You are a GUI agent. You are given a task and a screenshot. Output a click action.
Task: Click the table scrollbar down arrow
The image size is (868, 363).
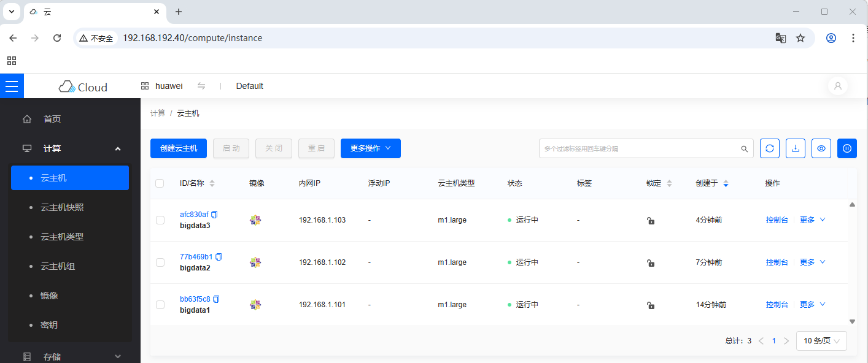click(x=852, y=321)
